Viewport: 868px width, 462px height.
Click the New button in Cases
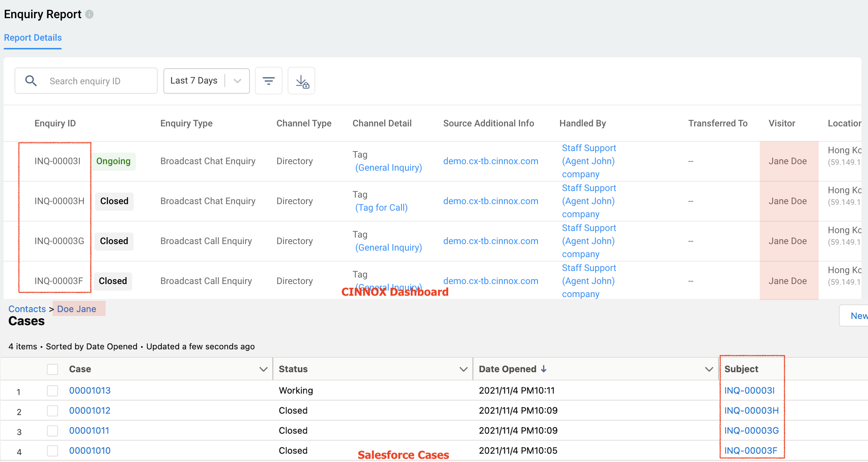pyautogui.click(x=858, y=316)
